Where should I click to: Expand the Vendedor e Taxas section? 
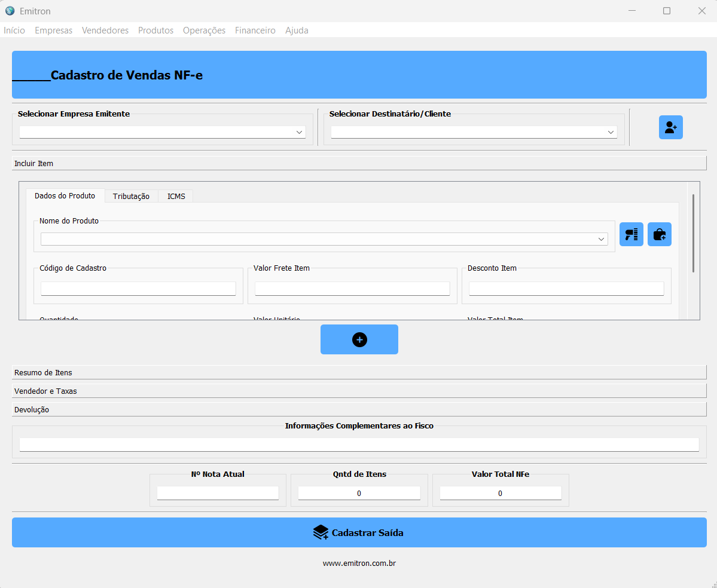(359, 391)
